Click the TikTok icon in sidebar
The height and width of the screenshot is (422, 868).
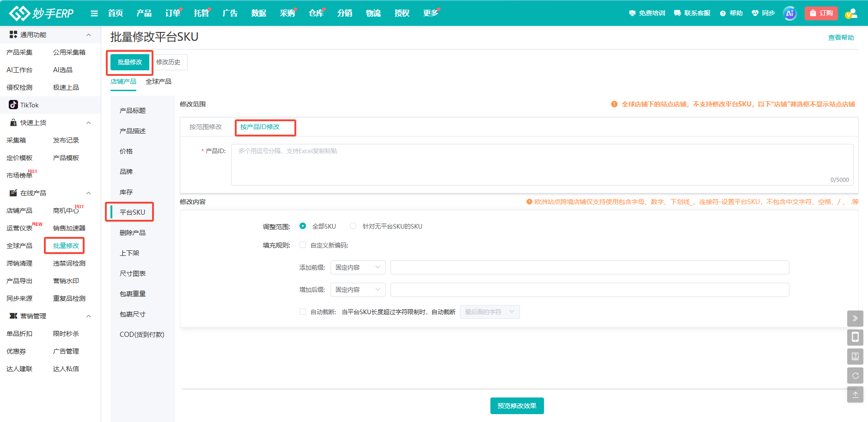point(13,105)
